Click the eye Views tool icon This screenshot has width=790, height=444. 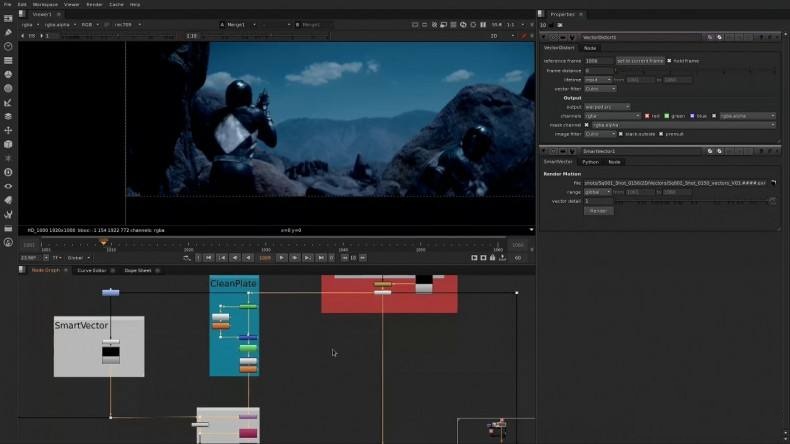click(x=9, y=185)
